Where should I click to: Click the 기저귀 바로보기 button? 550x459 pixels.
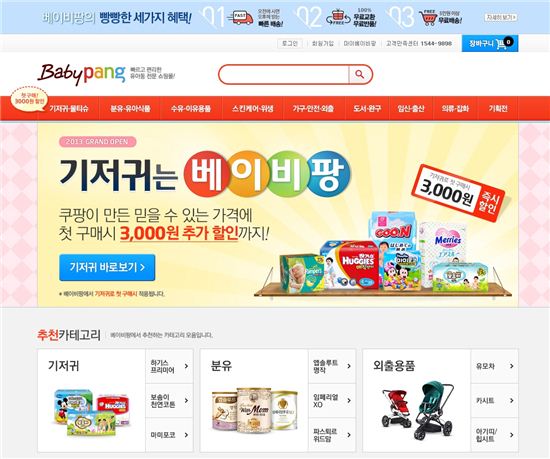tap(107, 268)
